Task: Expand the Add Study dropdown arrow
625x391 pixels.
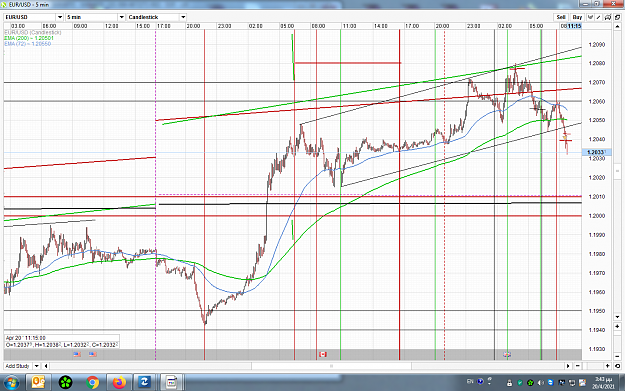Action: point(37,366)
